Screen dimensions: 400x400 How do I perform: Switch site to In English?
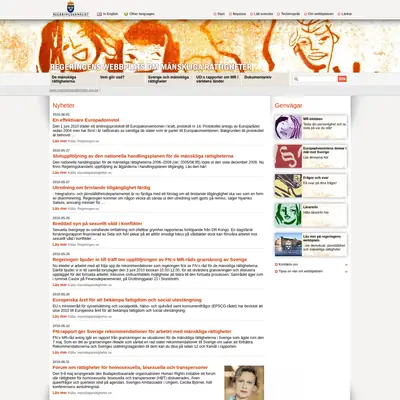[x=111, y=14]
